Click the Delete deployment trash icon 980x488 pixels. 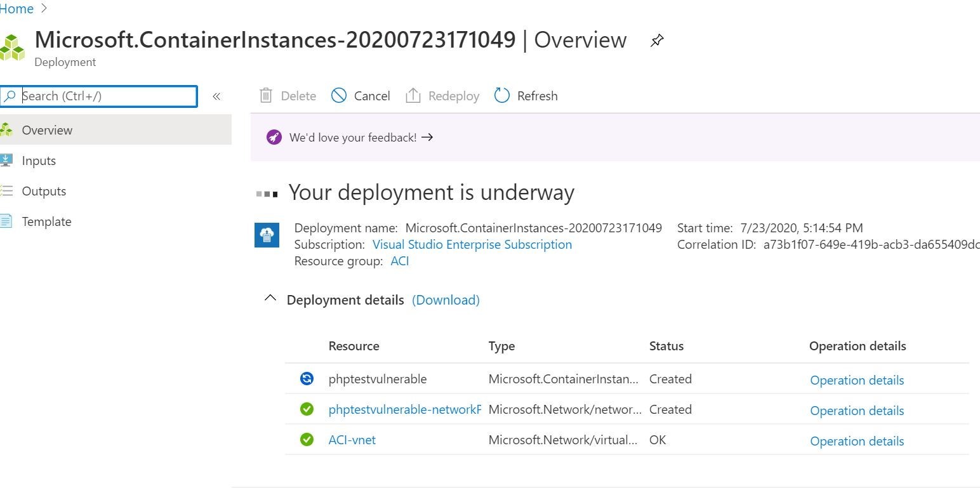(266, 95)
